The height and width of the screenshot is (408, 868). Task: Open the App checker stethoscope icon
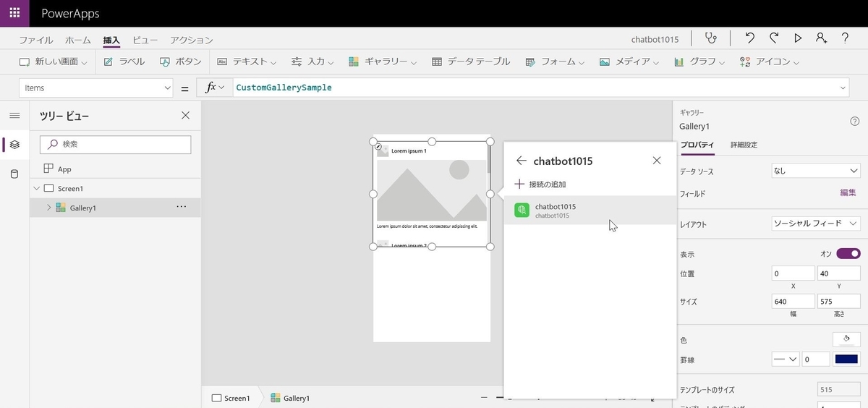coord(711,38)
